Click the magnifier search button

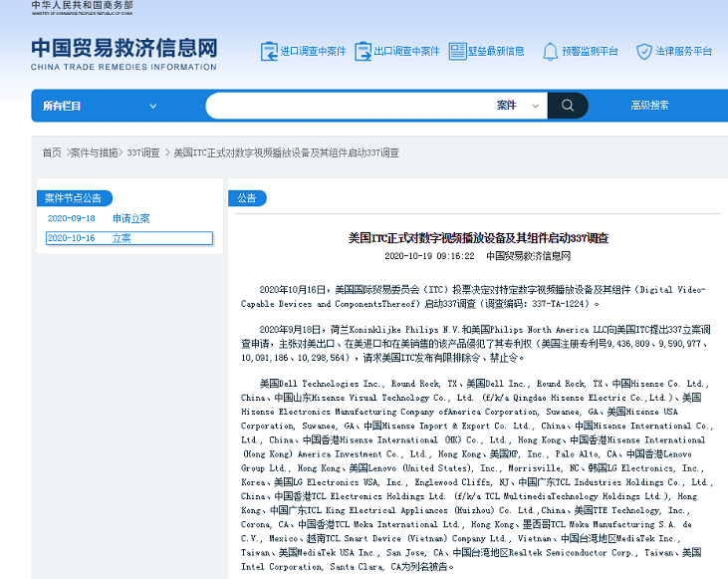568,106
